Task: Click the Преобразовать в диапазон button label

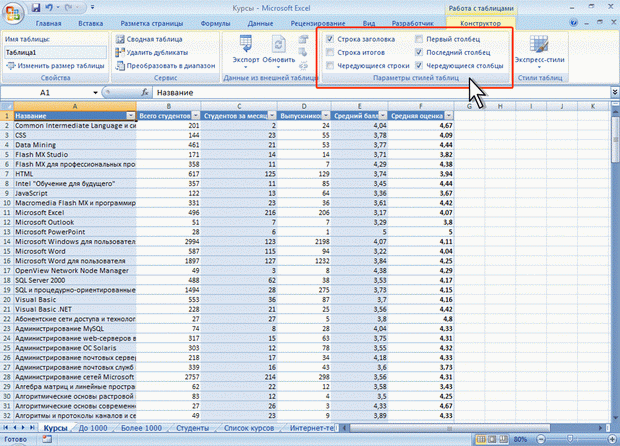Action: tap(171, 66)
